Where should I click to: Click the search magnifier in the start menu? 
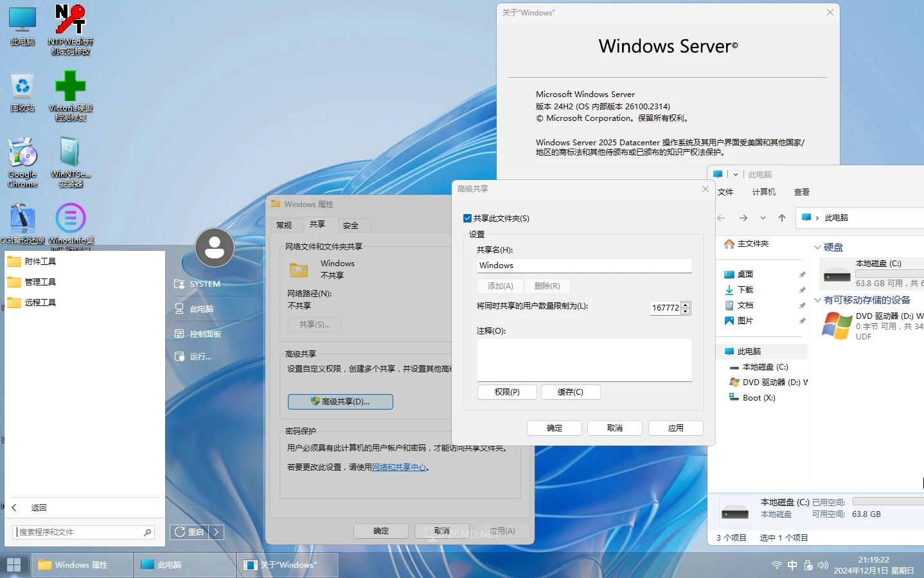147,532
